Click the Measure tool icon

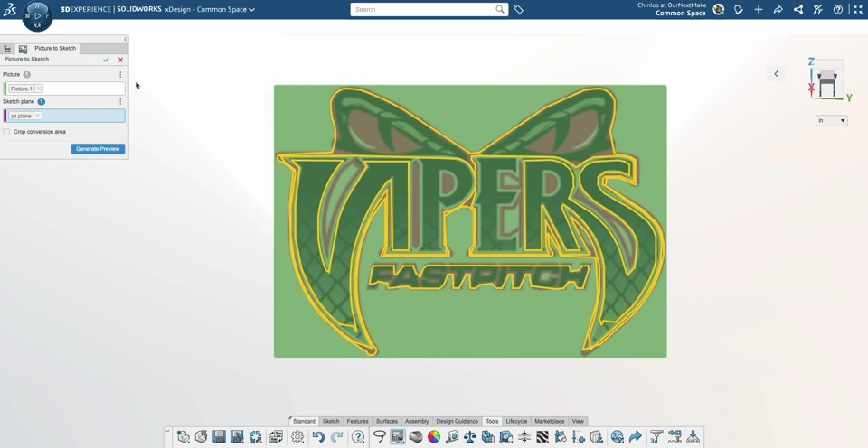[x=452, y=437]
